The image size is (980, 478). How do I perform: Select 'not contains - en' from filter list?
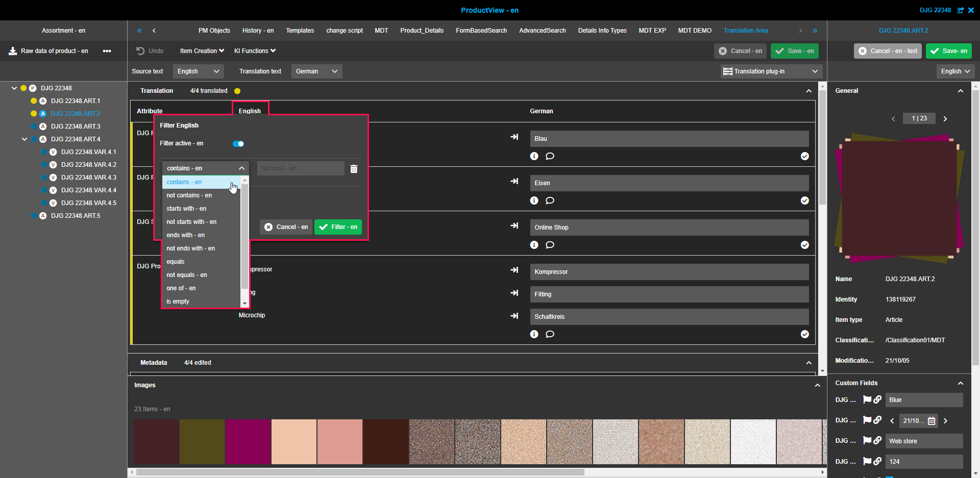189,195
